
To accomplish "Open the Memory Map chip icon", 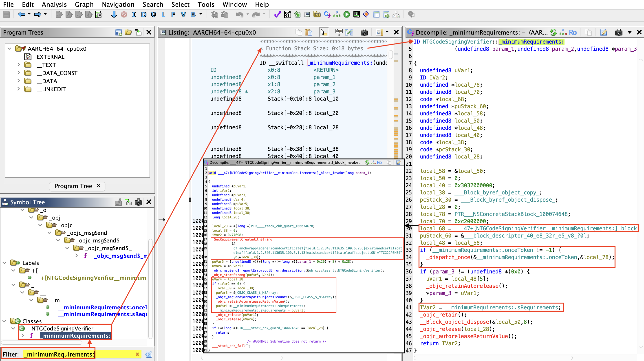I will pyautogui.click(x=357, y=15).
